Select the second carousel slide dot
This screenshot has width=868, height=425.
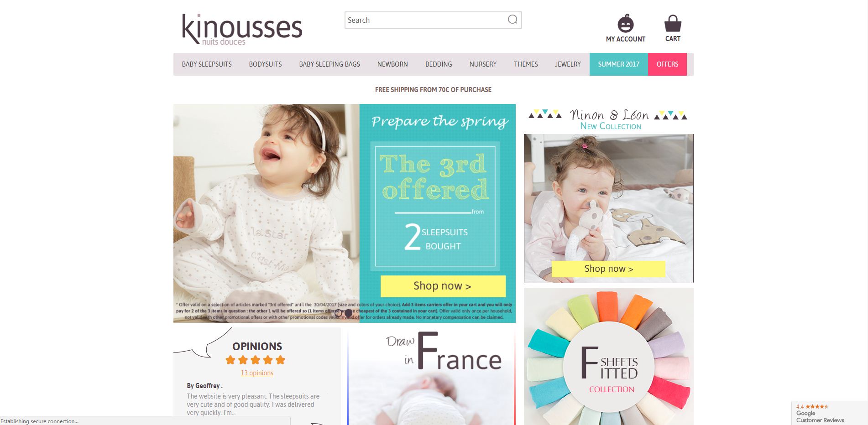click(x=348, y=313)
